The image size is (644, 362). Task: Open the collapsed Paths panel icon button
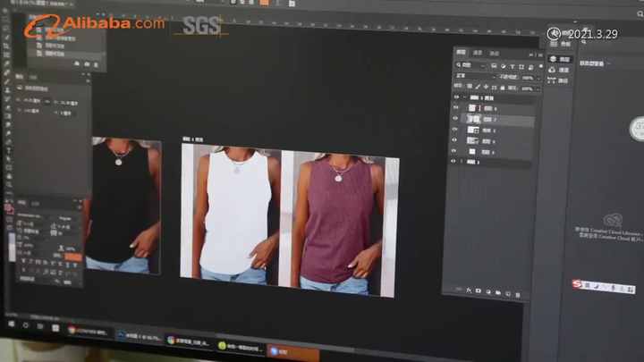click(559, 80)
